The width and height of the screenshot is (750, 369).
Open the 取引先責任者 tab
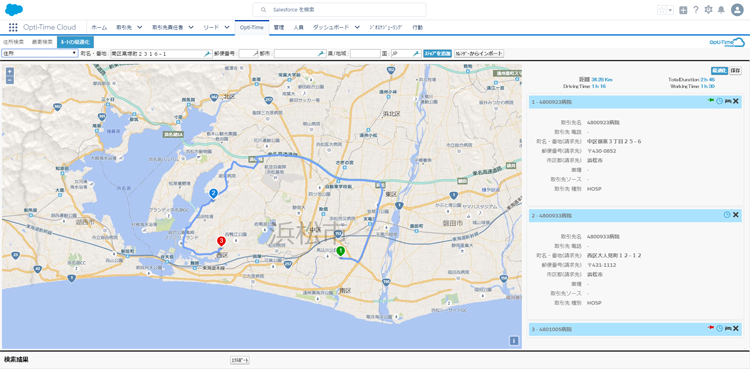pos(167,27)
